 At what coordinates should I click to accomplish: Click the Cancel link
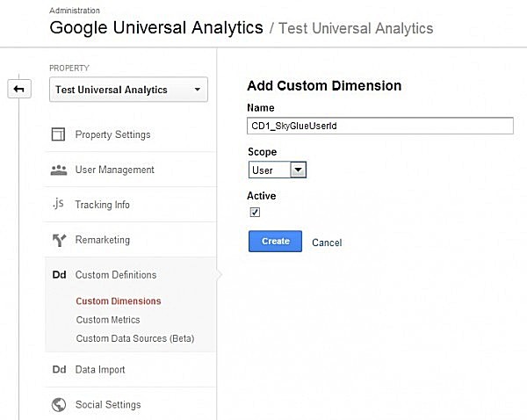click(x=327, y=243)
